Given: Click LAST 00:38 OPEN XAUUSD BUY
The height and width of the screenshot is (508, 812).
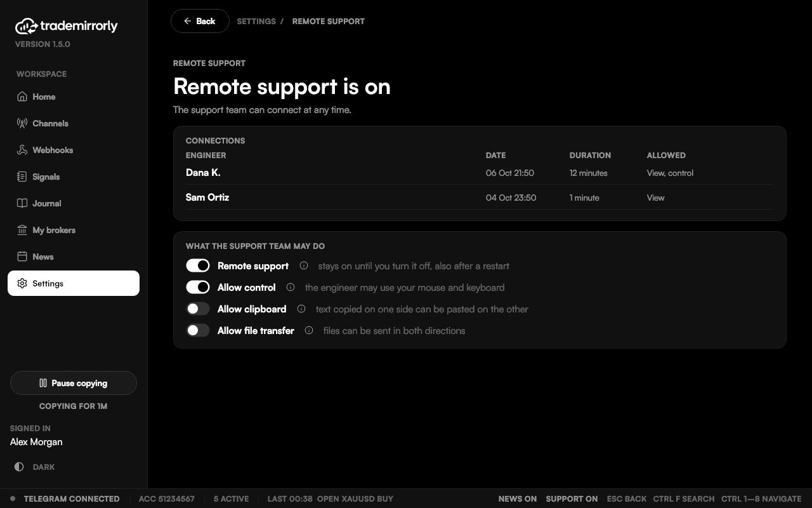Looking at the screenshot, I should point(331,498).
